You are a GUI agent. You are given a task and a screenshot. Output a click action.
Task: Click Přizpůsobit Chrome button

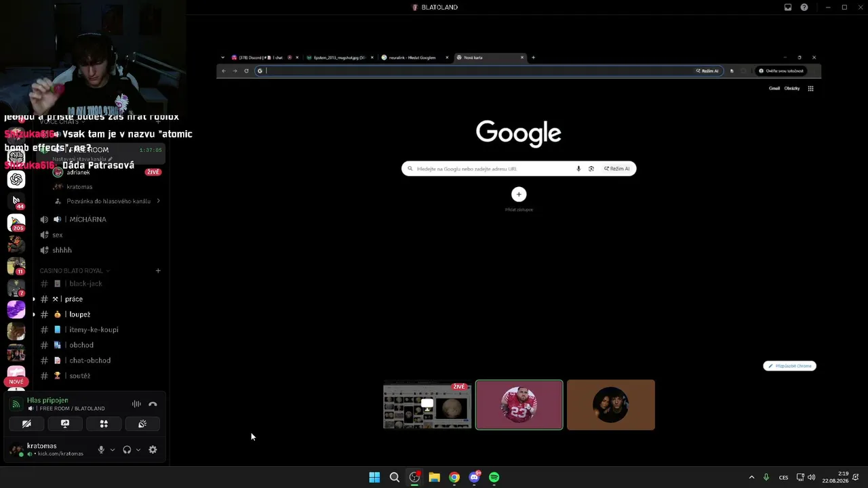(x=789, y=366)
